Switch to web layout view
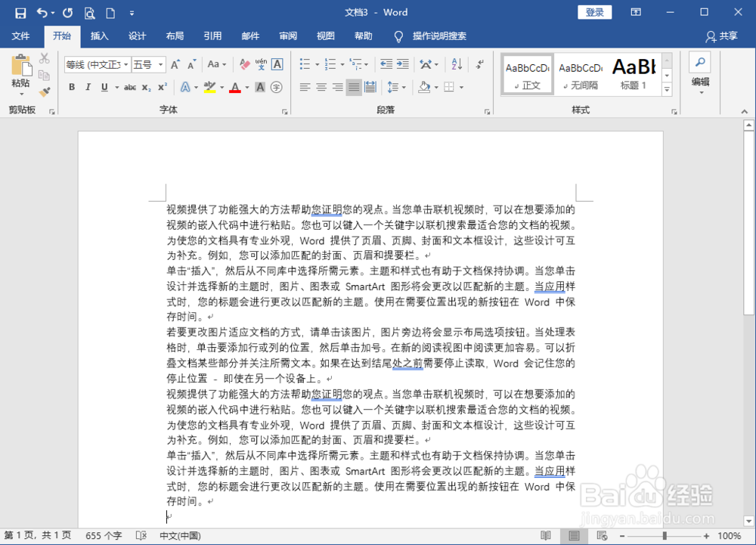 click(602, 535)
